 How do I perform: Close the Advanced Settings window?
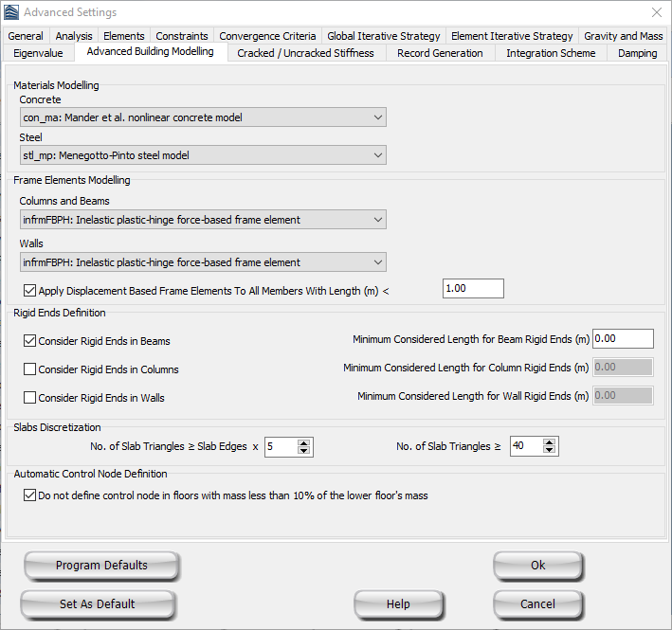pos(656,12)
